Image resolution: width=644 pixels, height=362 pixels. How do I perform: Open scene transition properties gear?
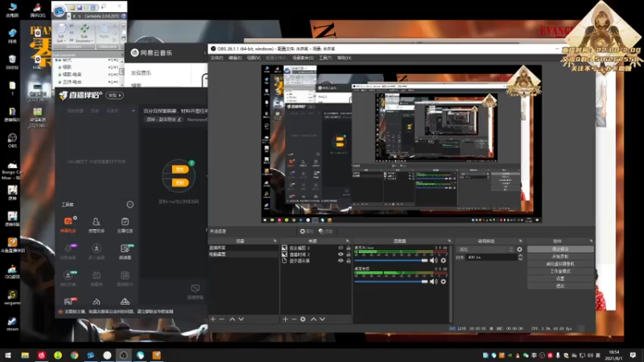coord(519,249)
